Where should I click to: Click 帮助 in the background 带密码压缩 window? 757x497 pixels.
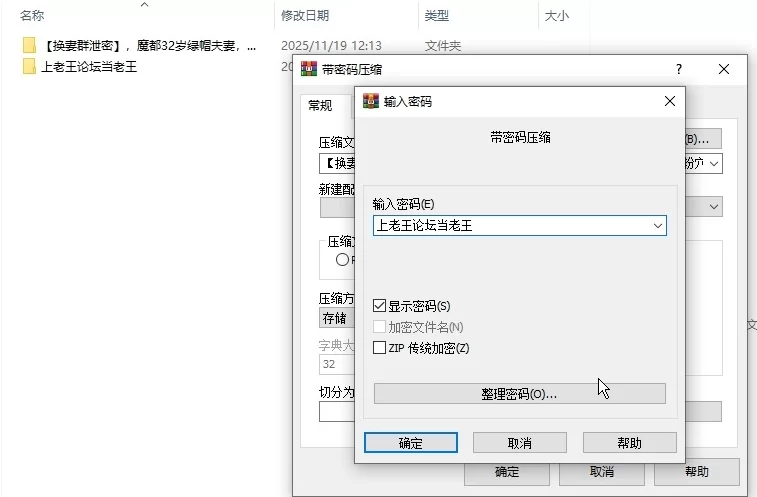(x=697, y=472)
